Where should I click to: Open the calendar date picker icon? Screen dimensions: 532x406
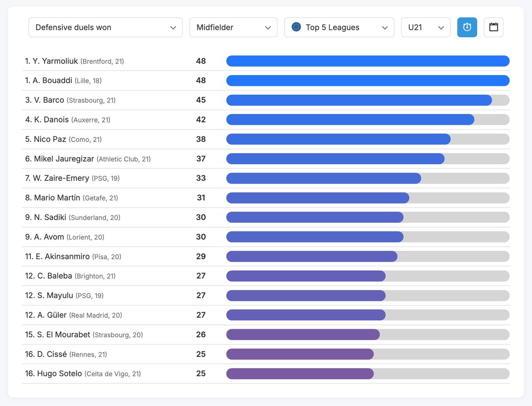[493, 27]
